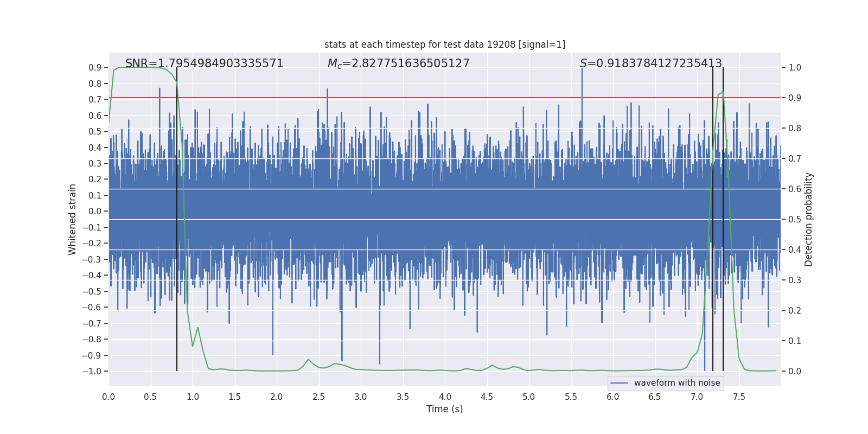This screenshot has height=434, width=868.
Task: Select the 0.0 tick on the detection probability axis
Action: click(795, 372)
